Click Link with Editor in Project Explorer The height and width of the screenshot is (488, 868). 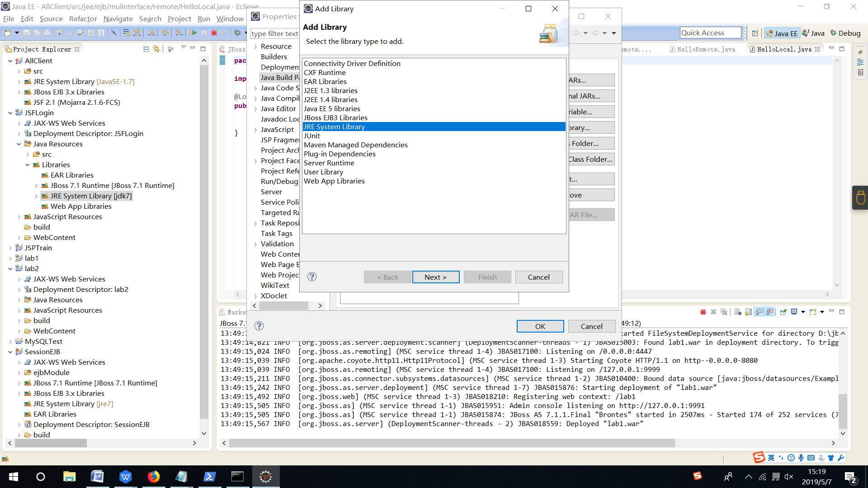coord(156,49)
